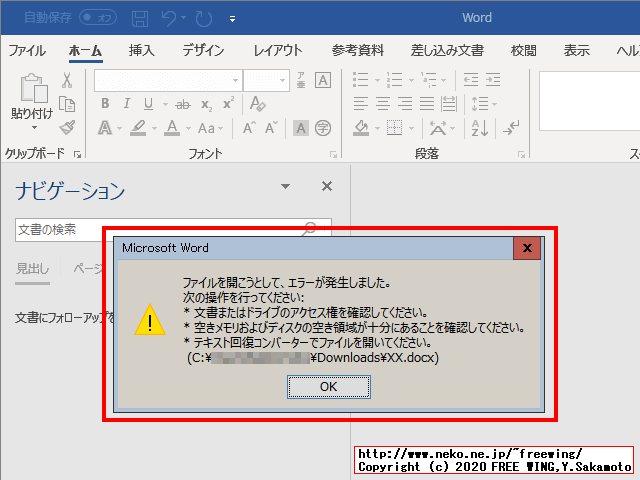The width and height of the screenshot is (640, 480).
Task: Click the Format Painter brush icon
Action: click(67, 128)
